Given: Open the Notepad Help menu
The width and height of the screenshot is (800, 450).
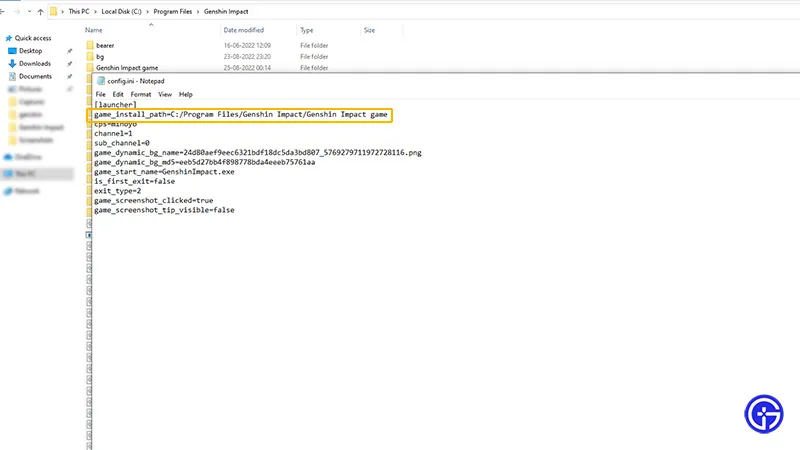Looking at the screenshot, I should tap(186, 94).
